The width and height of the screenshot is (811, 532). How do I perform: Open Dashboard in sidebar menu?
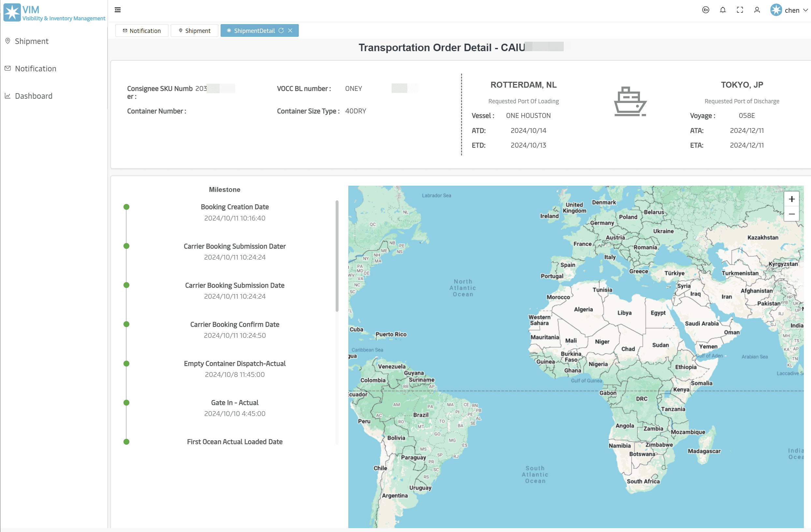point(34,96)
